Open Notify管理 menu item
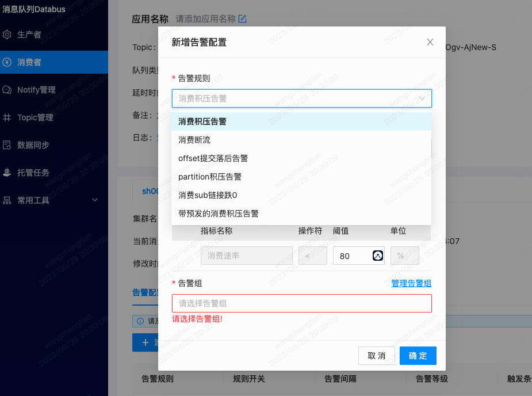 (54, 90)
